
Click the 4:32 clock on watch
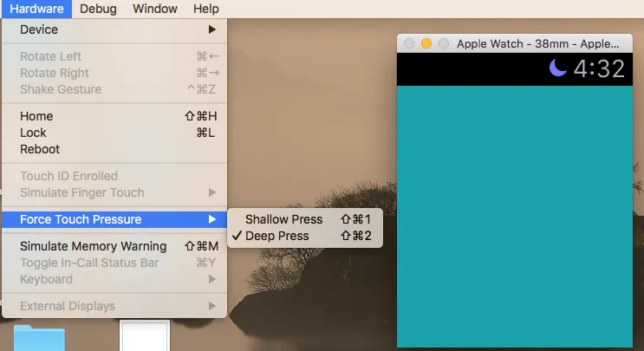[599, 68]
